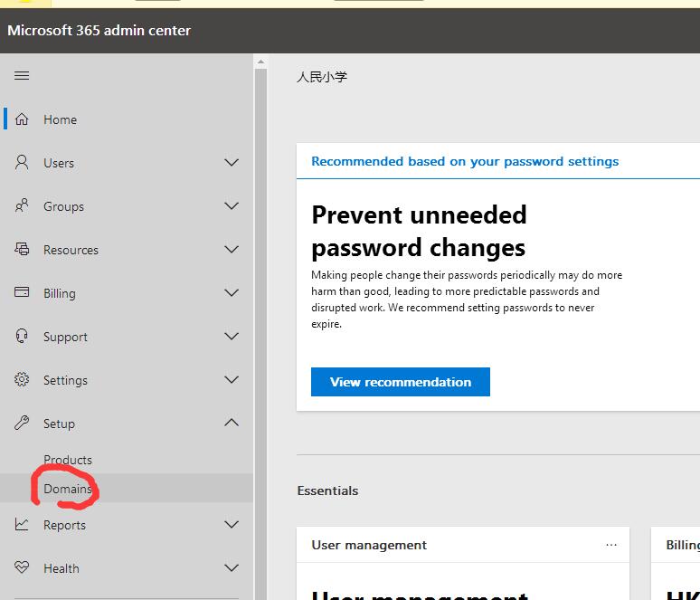This screenshot has height=600, width=700.
Task: Expand the Groups section chevron
Action: point(232,206)
